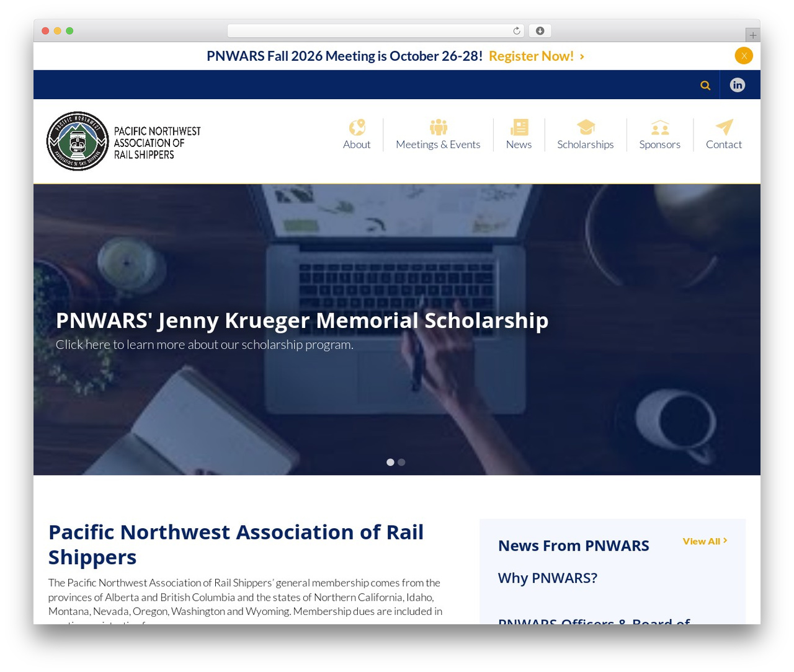794x672 pixels.
Task: Open the Sponsors menu item
Action: click(x=660, y=144)
